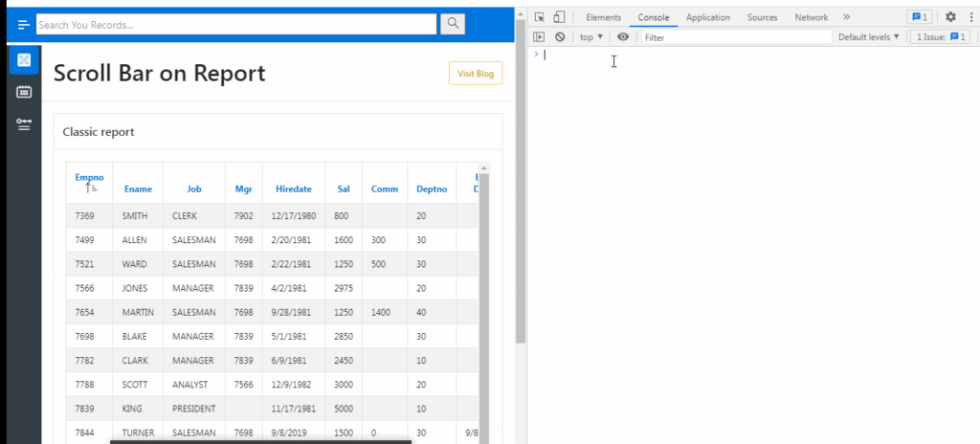Click the Search You Records input field
Screen dimensions: 980x444
(236, 24)
